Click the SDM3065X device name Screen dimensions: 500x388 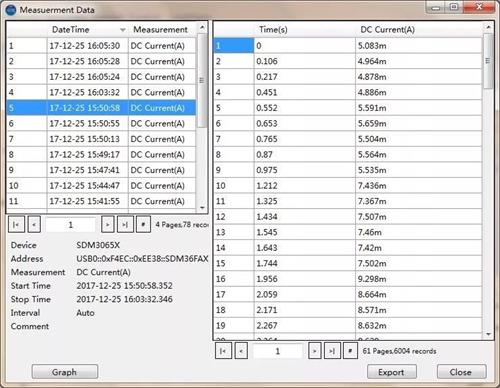pos(98,245)
